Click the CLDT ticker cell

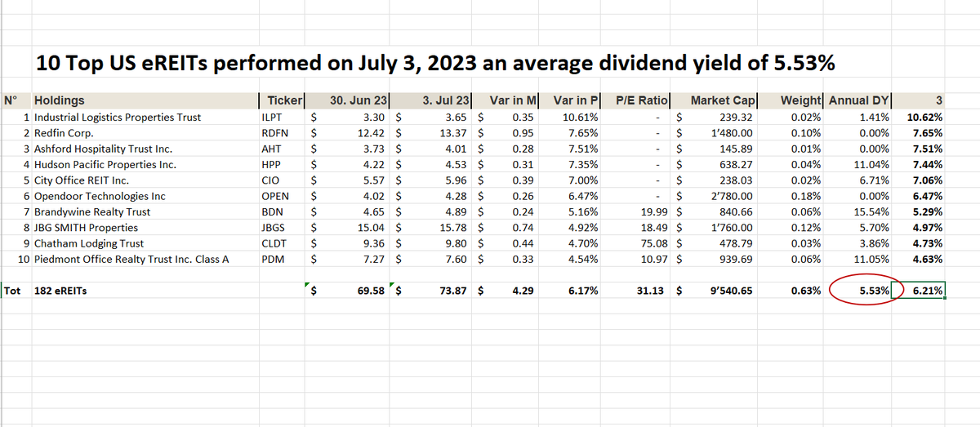(282, 243)
